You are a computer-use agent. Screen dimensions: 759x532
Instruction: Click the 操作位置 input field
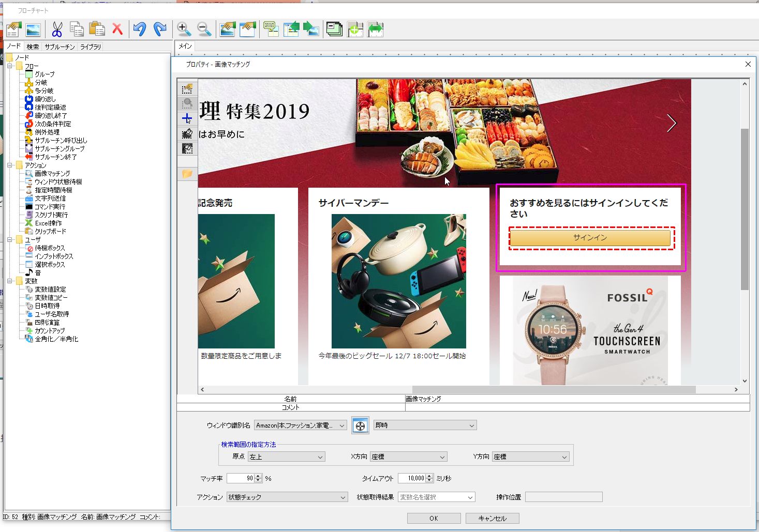point(564,497)
